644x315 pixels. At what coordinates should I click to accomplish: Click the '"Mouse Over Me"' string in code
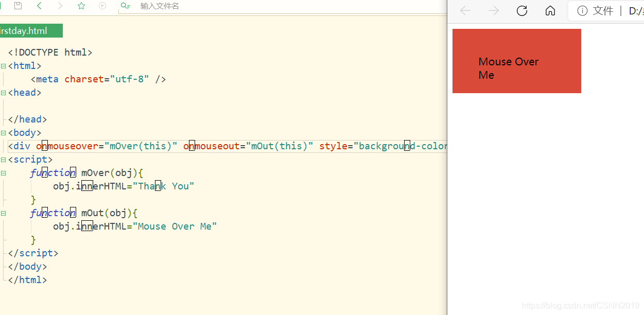pyautogui.click(x=175, y=226)
